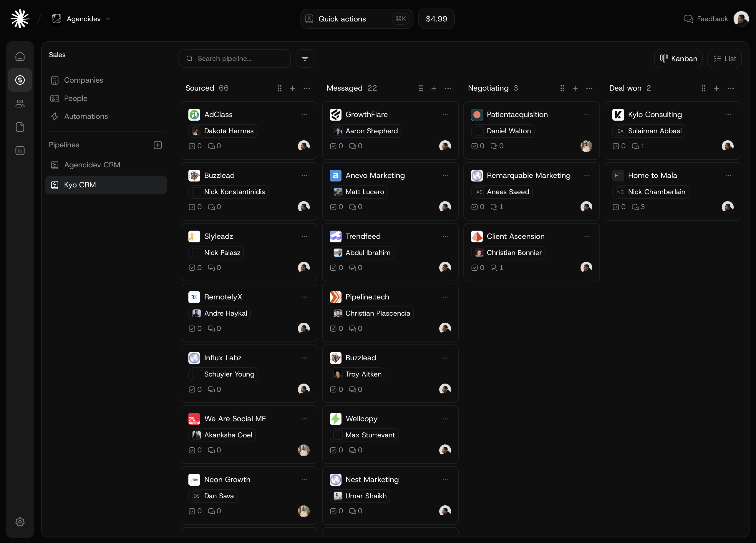This screenshot has width=756, height=543.
Task: Click tasks icon on Kylo Consulting card
Action: 616,146
